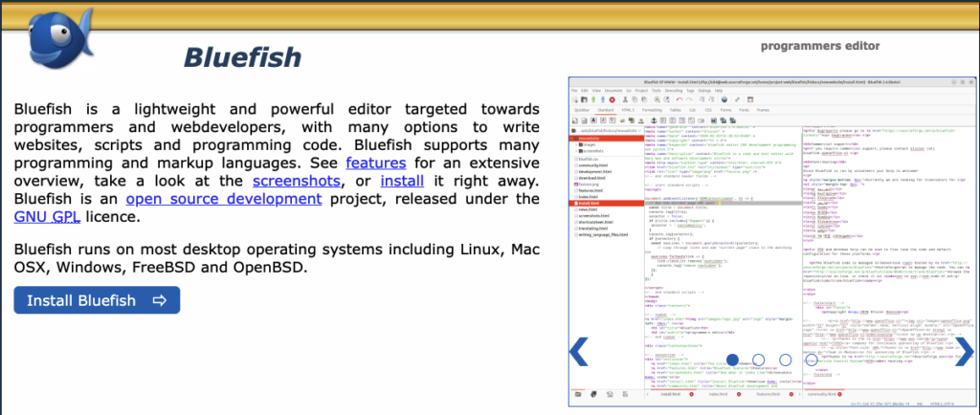Click the undo arrow in screenshot toolbar

tap(679, 99)
